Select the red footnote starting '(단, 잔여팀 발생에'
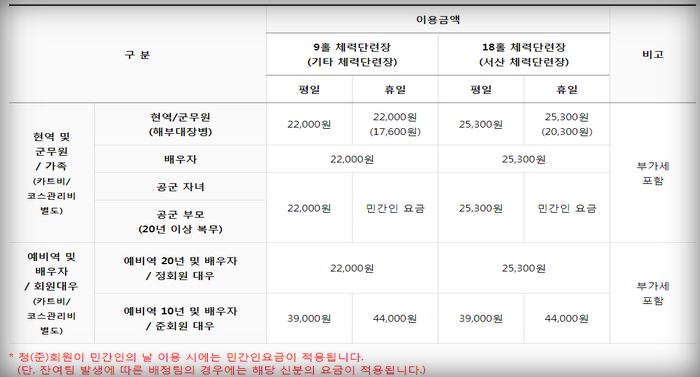The image size is (700, 377). 221,370
